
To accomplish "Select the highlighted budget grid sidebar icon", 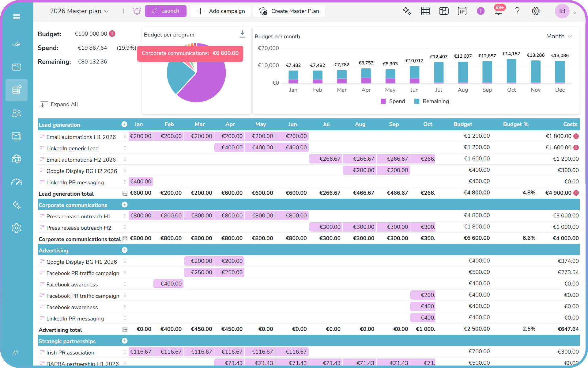I will [x=17, y=90].
